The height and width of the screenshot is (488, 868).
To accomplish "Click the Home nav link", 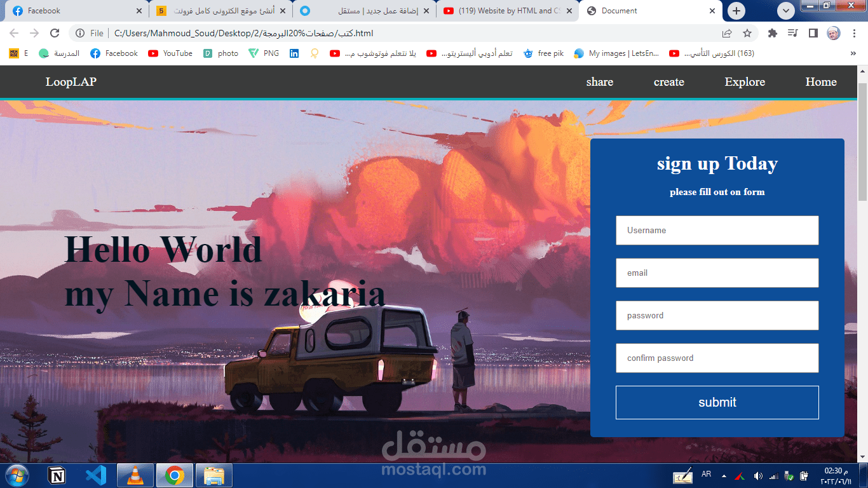I will point(821,82).
